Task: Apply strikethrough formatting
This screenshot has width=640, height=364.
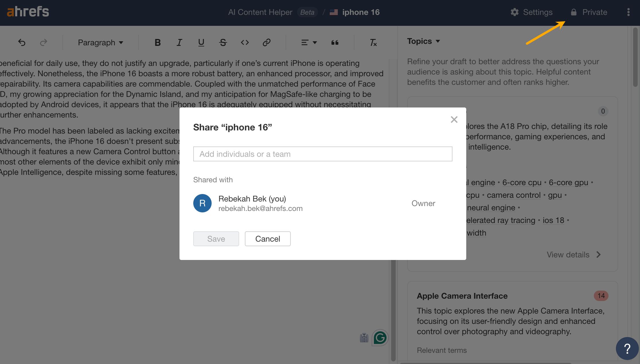Action: point(223,42)
